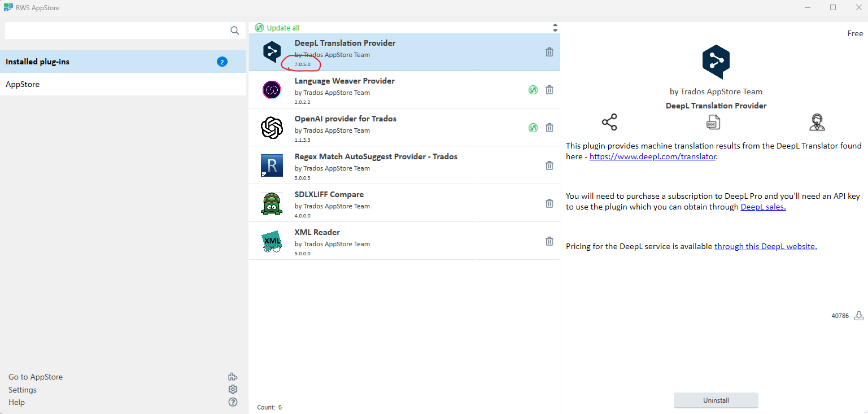Viewport: 868px width, 414px height.
Task: Click the search input field
Action: pos(117,30)
